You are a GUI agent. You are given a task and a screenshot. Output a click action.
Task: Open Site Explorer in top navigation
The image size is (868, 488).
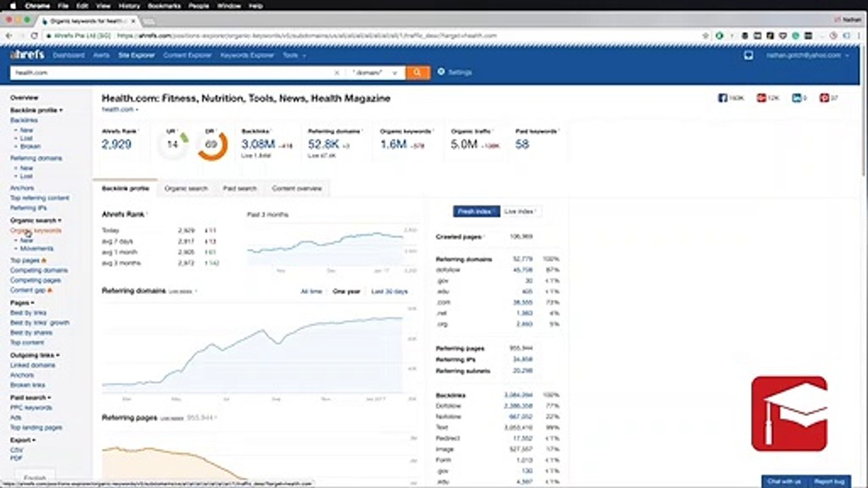point(136,56)
